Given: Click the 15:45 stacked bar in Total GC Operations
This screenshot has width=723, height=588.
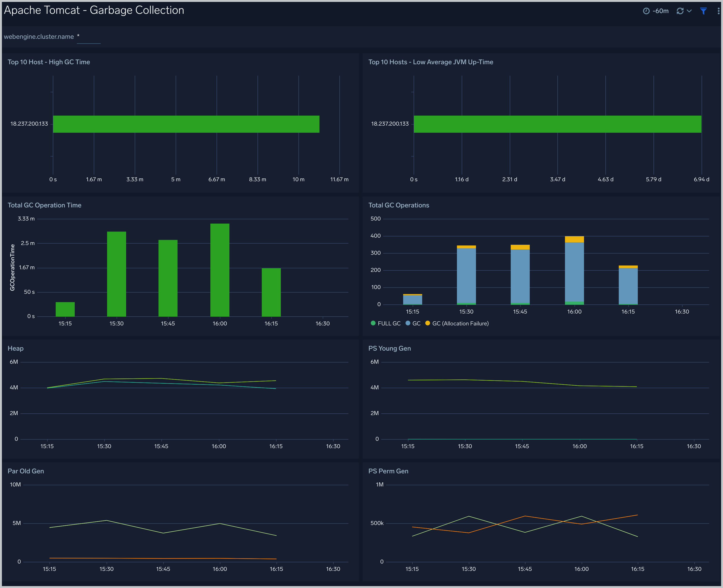Looking at the screenshot, I should tap(520, 275).
